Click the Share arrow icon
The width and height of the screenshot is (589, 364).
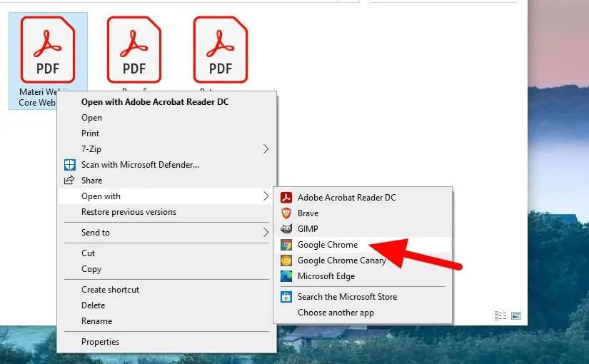[69, 181]
